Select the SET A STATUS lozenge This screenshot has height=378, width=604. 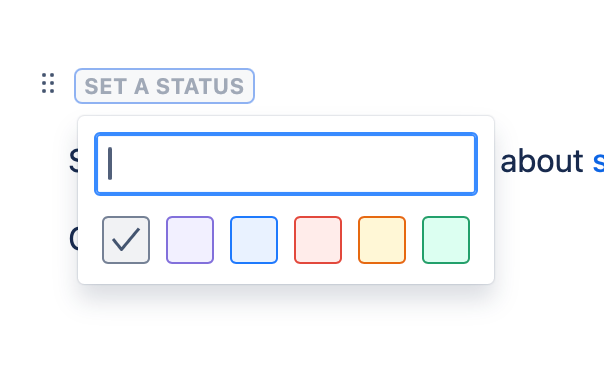(x=164, y=86)
